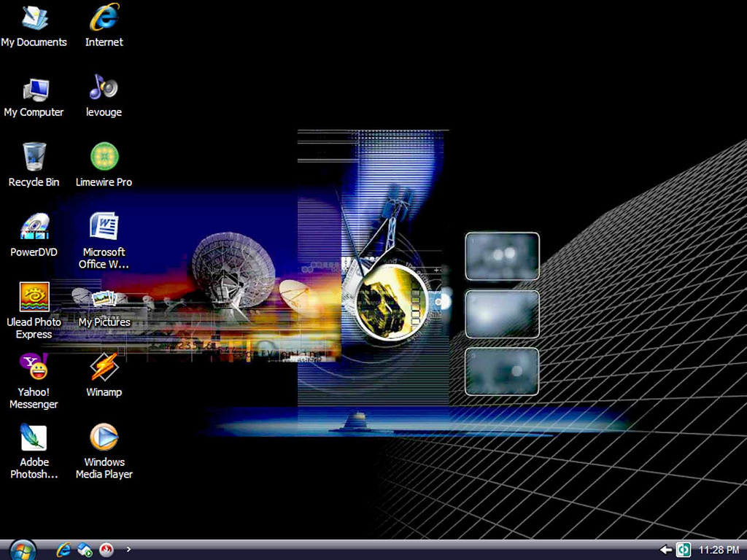
Task: Expand the quick launch chevron
Action: [128, 550]
